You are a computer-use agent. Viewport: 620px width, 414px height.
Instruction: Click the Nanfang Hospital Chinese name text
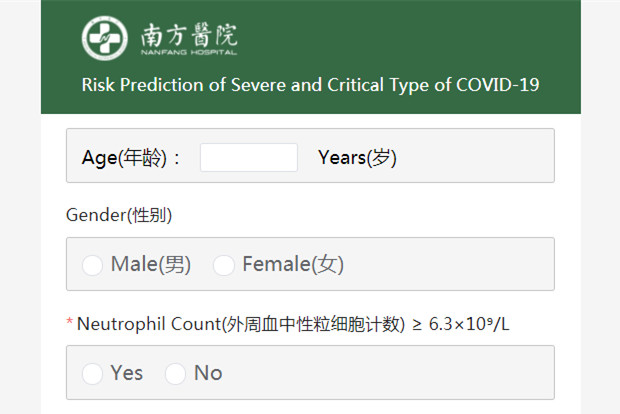click(x=189, y=35)
